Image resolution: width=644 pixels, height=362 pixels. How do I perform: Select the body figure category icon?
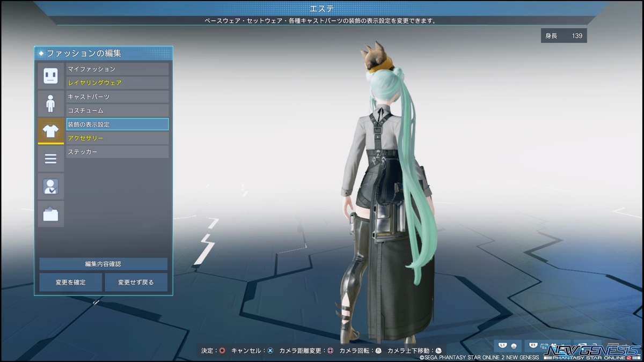pos(50,104)
